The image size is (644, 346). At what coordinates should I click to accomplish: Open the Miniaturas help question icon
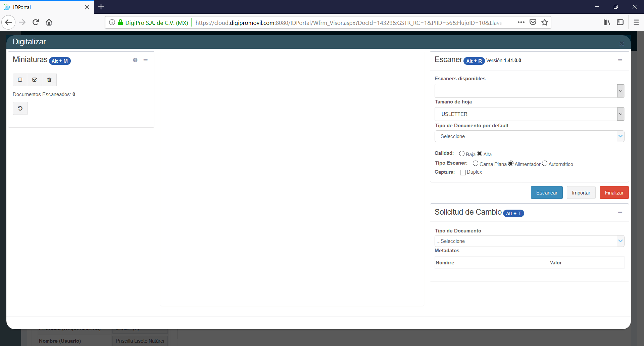coord(135,60)
